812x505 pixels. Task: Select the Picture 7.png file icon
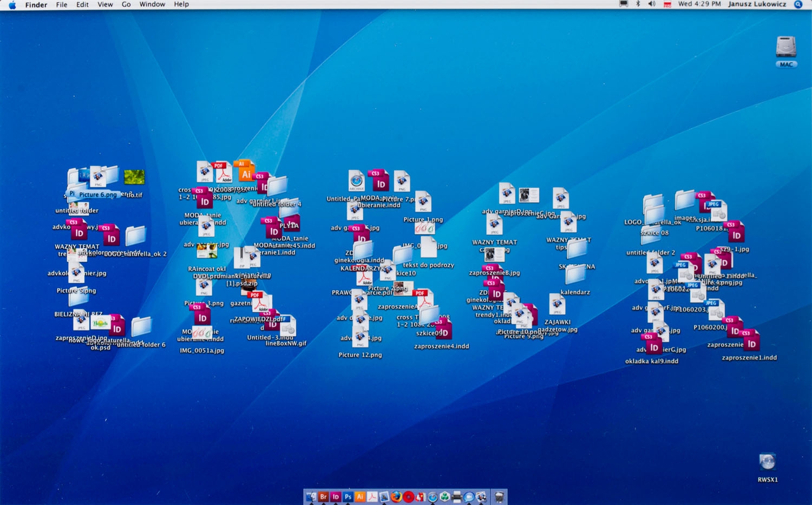click(402, 181)
